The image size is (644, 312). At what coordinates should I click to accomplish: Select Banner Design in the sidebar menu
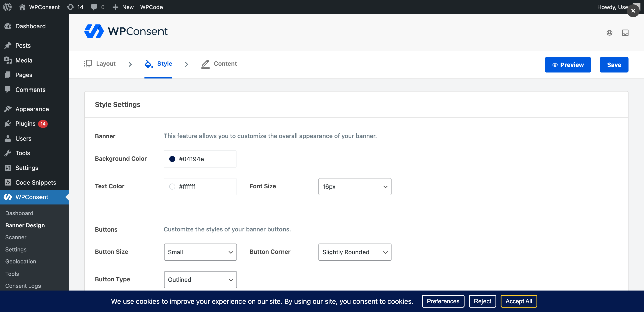coord(25,225)
